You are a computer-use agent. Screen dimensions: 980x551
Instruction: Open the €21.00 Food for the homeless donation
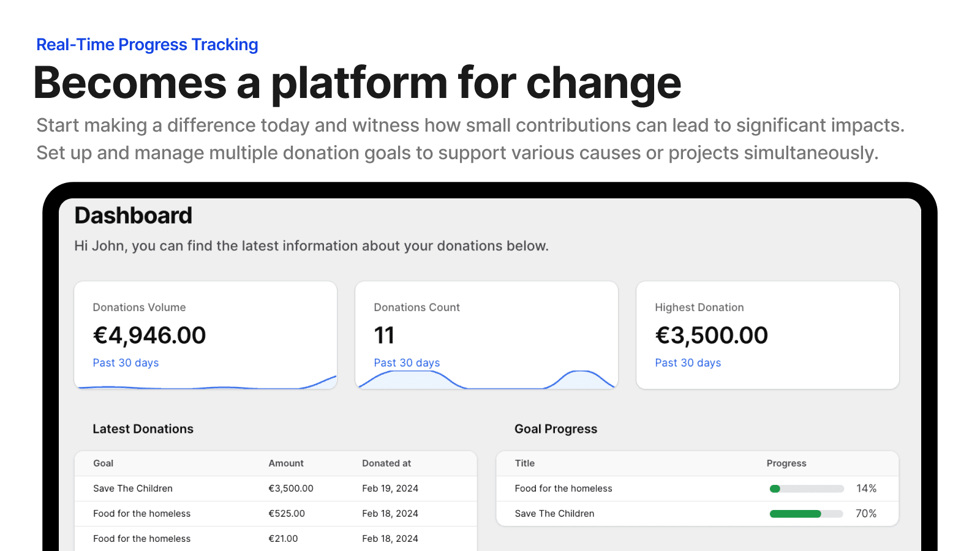point(283,539)
